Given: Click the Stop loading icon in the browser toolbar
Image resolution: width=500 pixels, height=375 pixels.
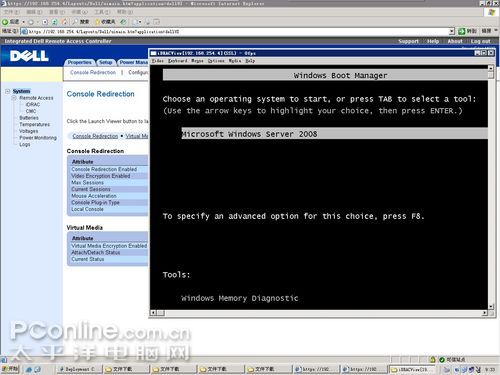Looking at the screenshot, I should point(45,22).
